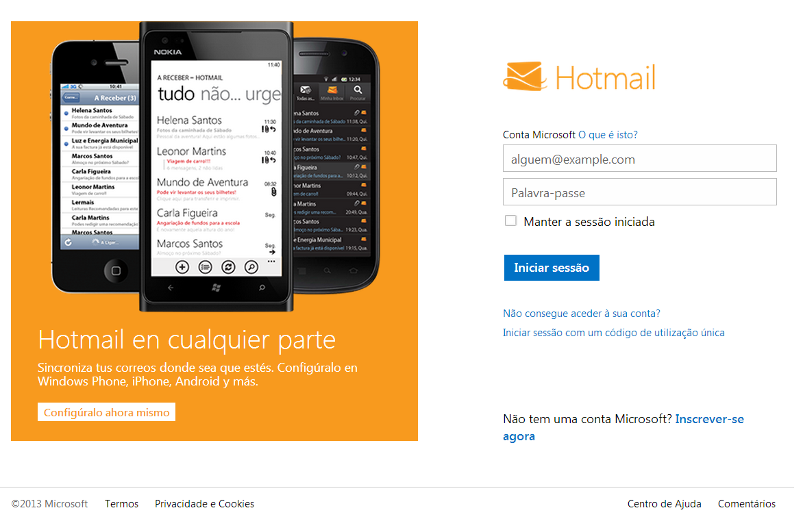Click the Procurar magnifier icon on Android phone
The width and height of the screenshot is (803, 532).
(358, 90)
